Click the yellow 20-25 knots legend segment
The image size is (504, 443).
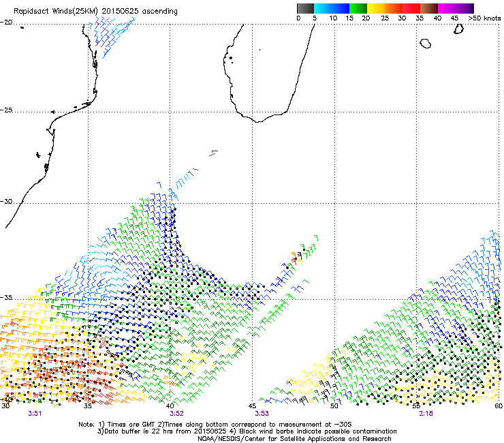coord(376,8)
